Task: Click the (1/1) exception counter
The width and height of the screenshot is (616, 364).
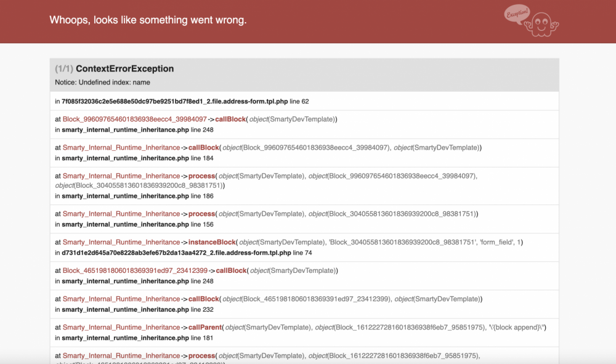Action: point(64,69)
